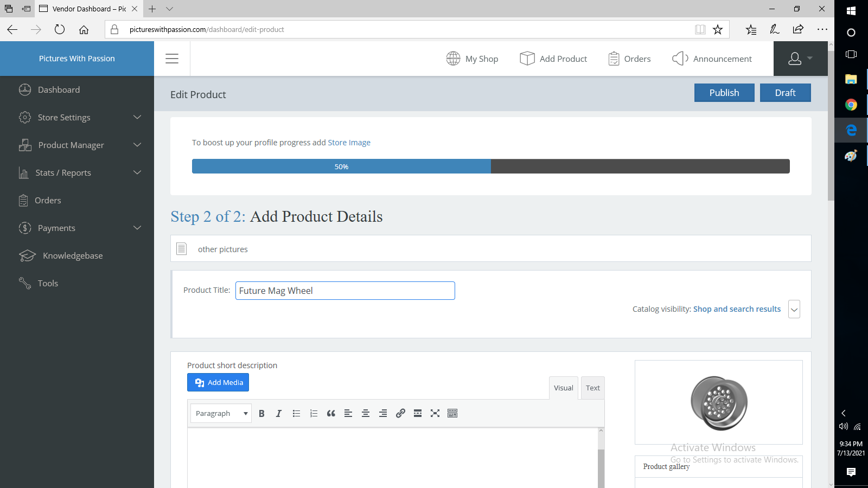
Task: Open a new browser tab
Action: [x=152, y=9]
